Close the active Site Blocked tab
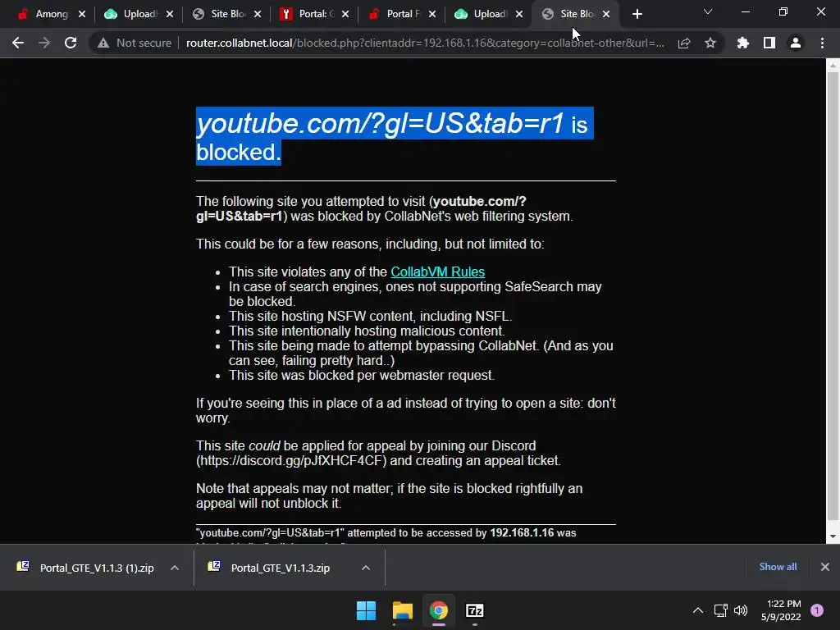 click(606, 15)
